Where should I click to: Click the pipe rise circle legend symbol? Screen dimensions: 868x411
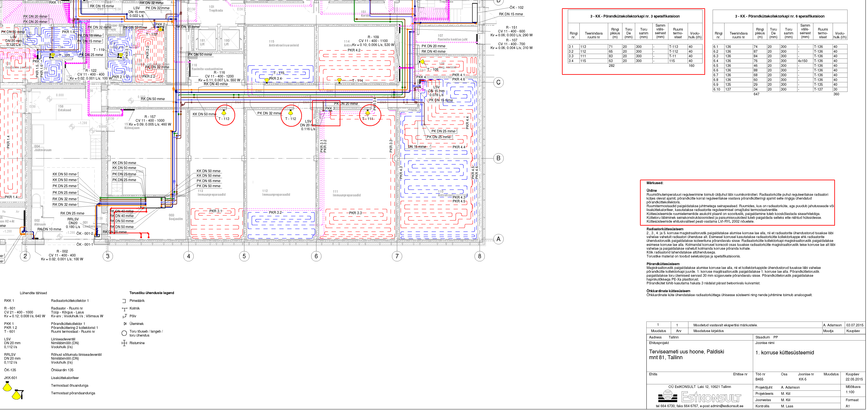click(x=124, y=334)
